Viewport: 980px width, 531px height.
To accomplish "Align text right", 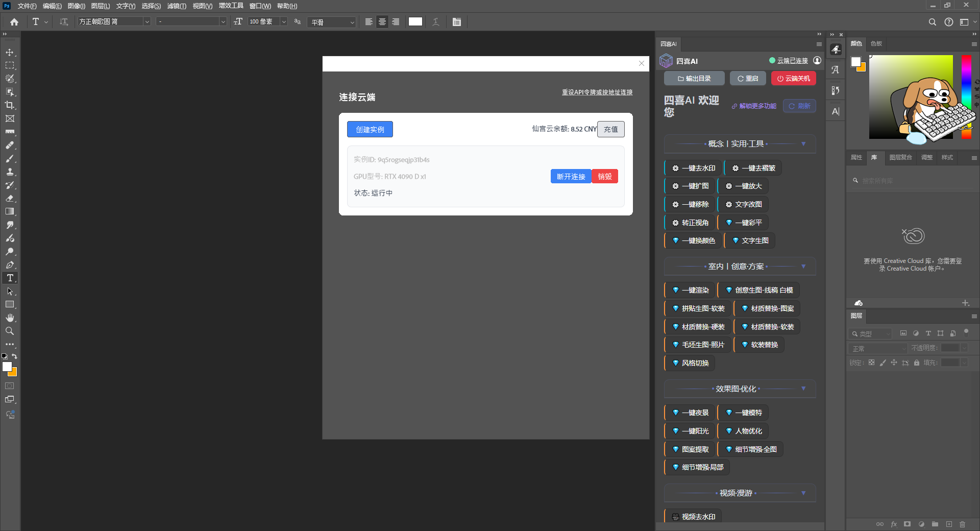I will tap(396, 22).
